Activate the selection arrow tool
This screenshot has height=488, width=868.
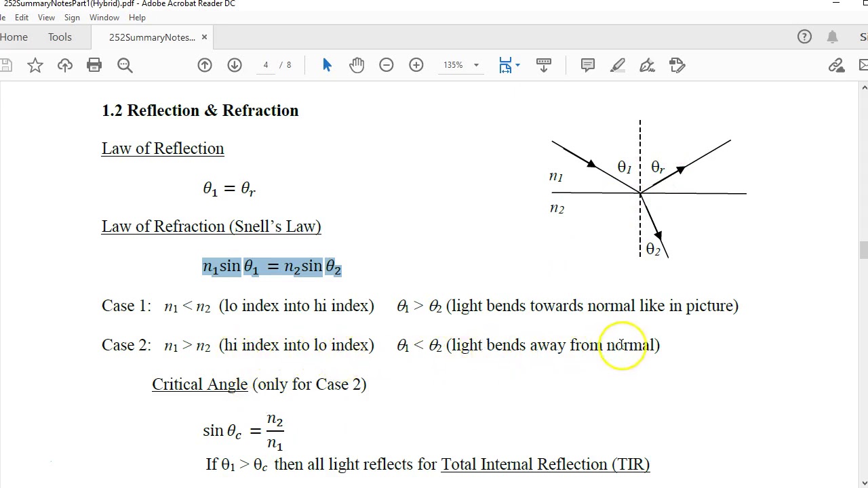point(327,65)
